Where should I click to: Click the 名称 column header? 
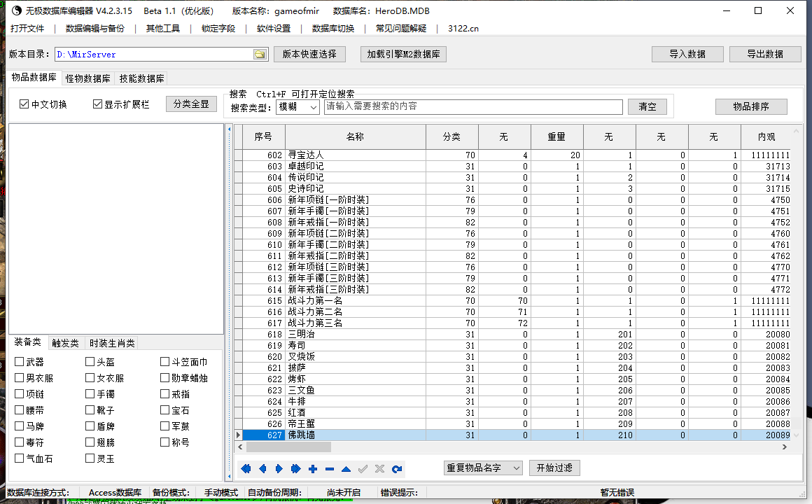(356, 136)
